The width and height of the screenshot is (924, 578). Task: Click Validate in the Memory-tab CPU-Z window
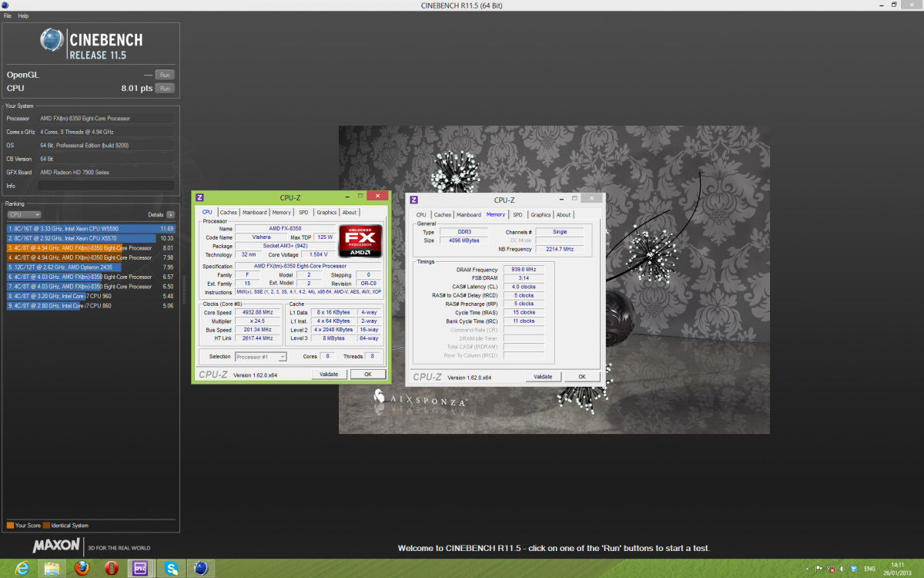pos(543,377)
